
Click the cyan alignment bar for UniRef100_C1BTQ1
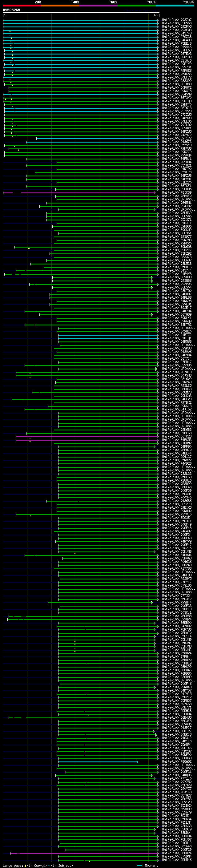[x=108, y=338]
